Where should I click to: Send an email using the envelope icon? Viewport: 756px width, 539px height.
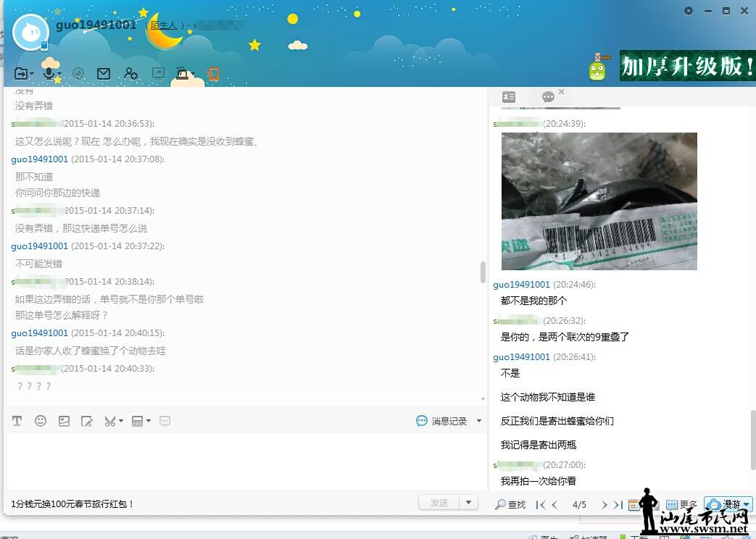[x=104, y=73]
